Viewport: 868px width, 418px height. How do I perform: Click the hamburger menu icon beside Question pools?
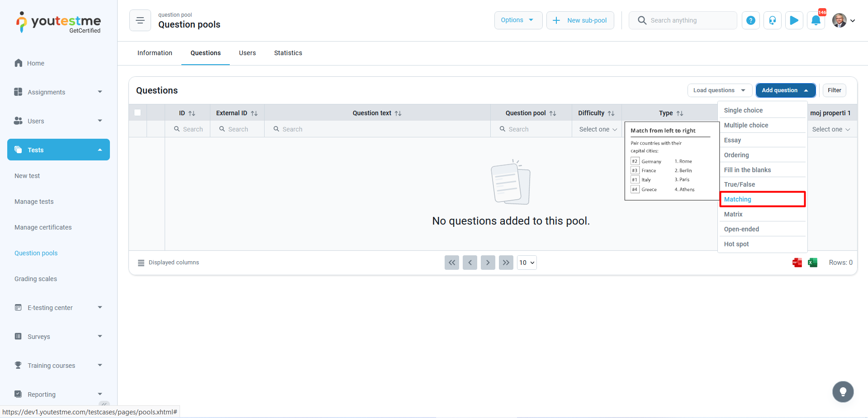coord(140,20)
